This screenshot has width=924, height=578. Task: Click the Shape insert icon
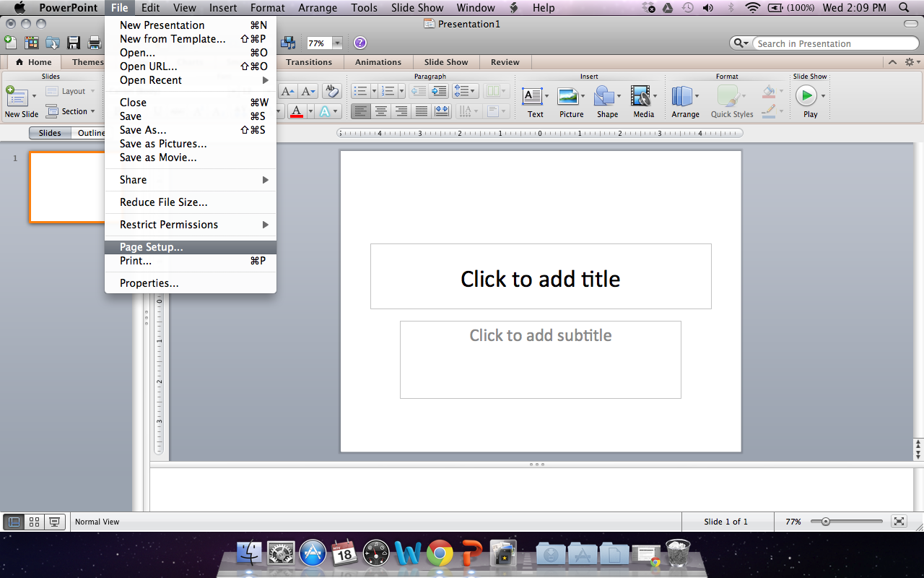(604, 96)
